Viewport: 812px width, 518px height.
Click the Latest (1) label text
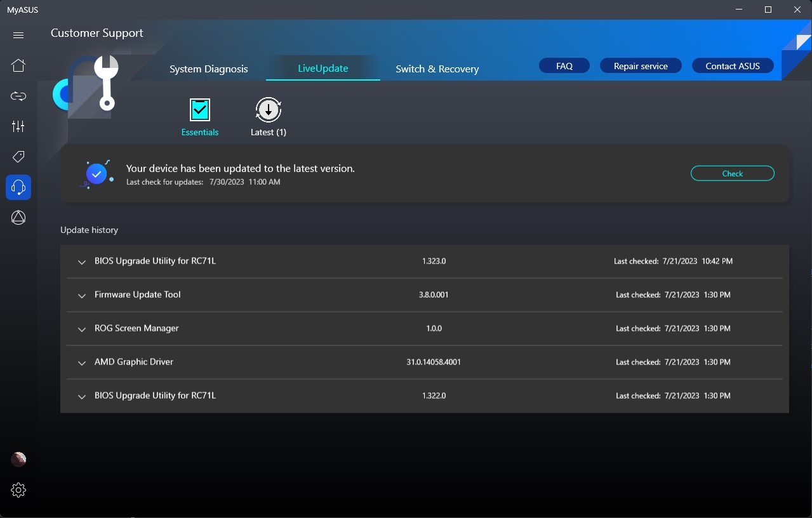tap(269, 132)
